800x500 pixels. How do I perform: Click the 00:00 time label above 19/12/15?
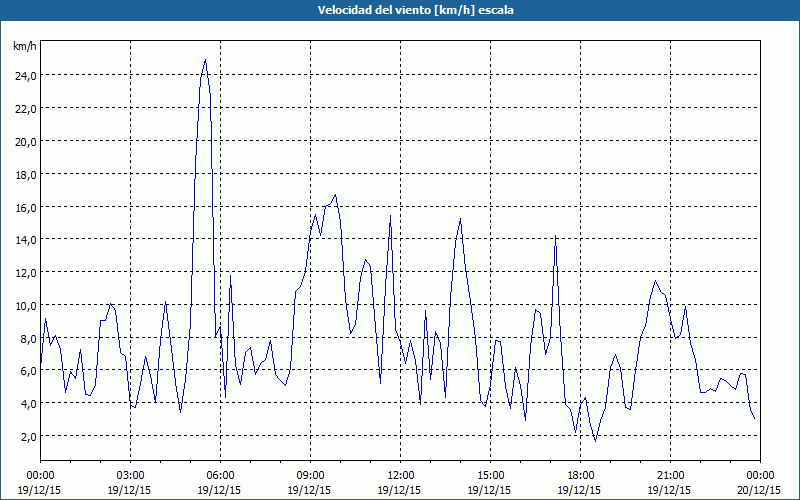(x=40, y=476)
